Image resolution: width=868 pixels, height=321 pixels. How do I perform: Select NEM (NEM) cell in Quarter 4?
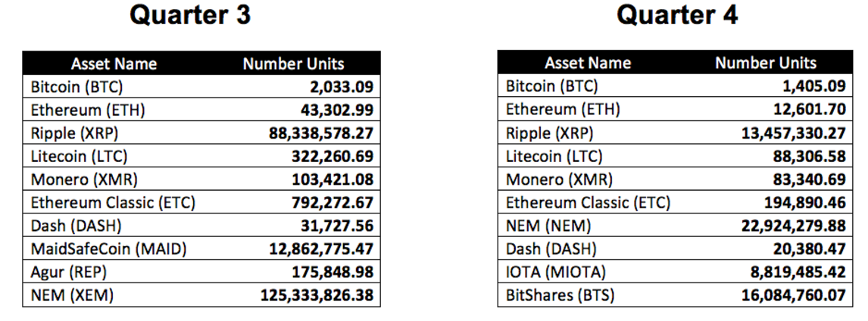(548, 226)
